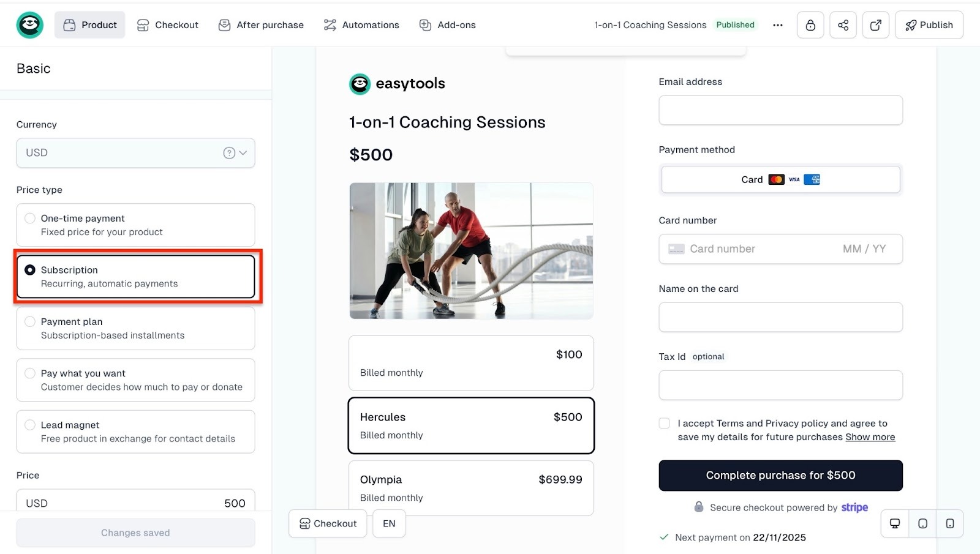Click the lock icon button in the header
The height and width of the screenshot is (554, 980).
pos(810,25)
